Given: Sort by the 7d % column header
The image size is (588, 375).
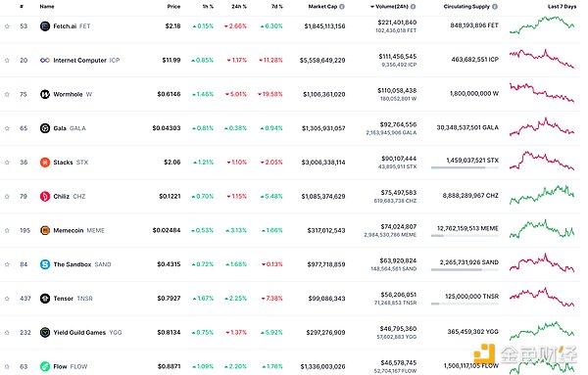Looking at the screenshot, I should [x=277, y=7].
